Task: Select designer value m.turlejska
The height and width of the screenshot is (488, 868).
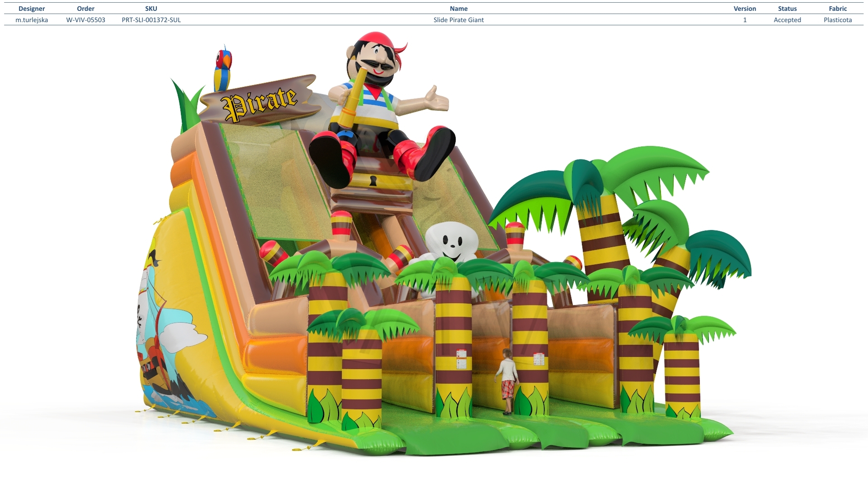Action: (x=32, y=20)
